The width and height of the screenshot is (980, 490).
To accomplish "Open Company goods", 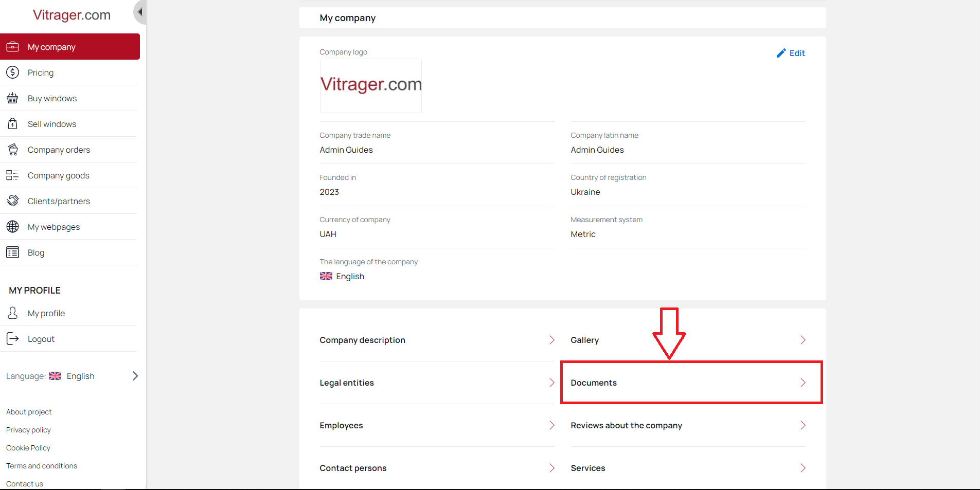I will 70,175.
